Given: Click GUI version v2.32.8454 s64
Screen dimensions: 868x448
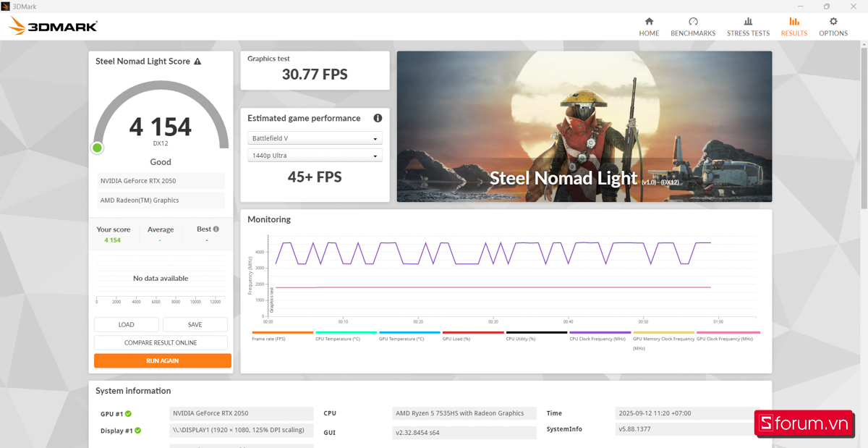Looking at the screenshot, I should coord(464,433).
